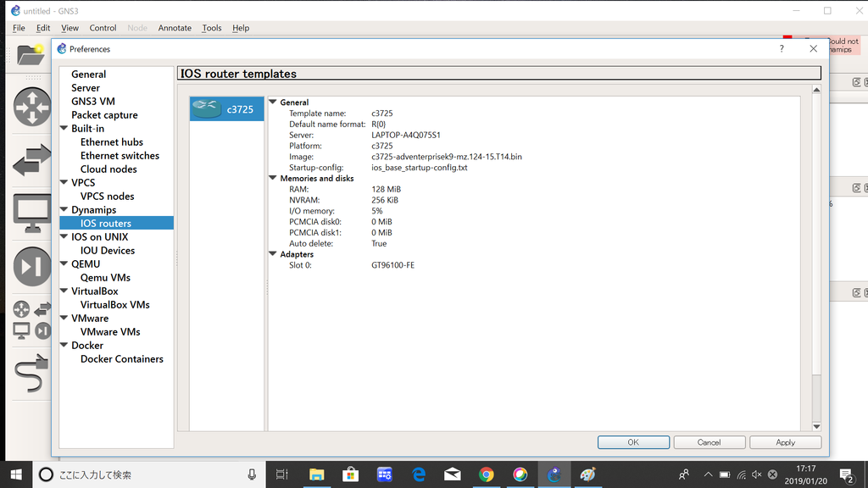Open the View menu
This screenshot has height=488, width=868.
coord(70,28)
